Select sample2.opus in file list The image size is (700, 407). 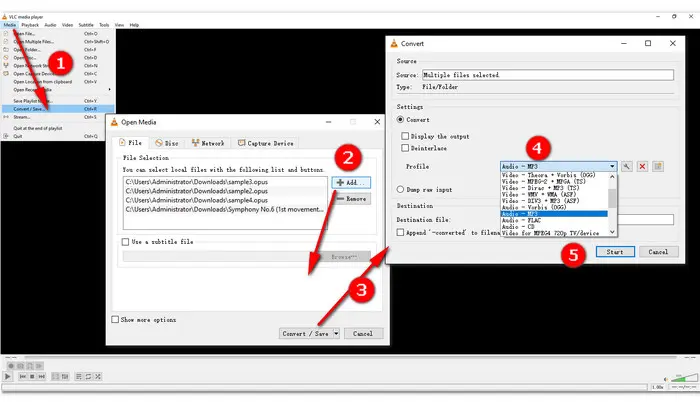coord(225,191)
